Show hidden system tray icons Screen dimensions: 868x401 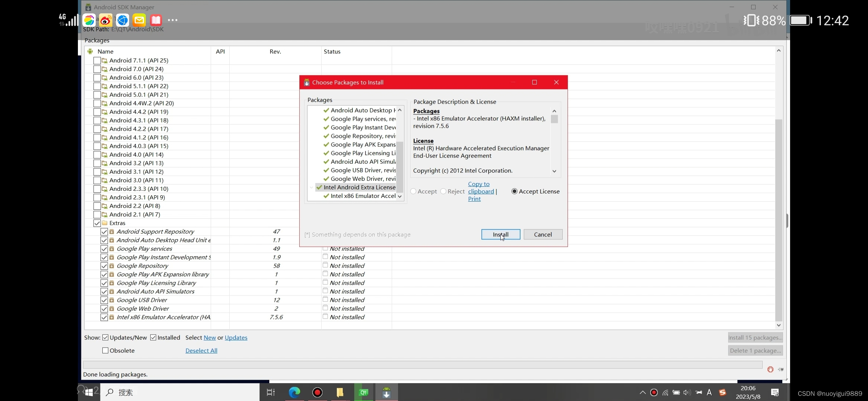(642, 392)
